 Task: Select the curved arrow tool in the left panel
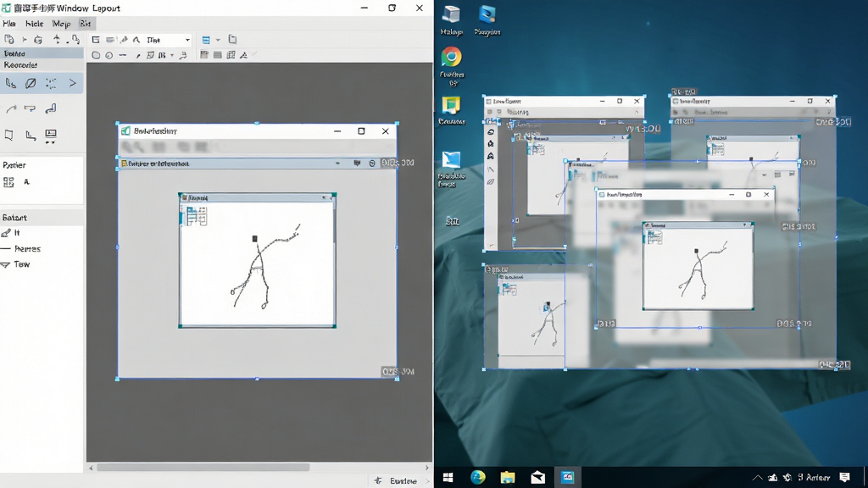(x=10, y=109)
